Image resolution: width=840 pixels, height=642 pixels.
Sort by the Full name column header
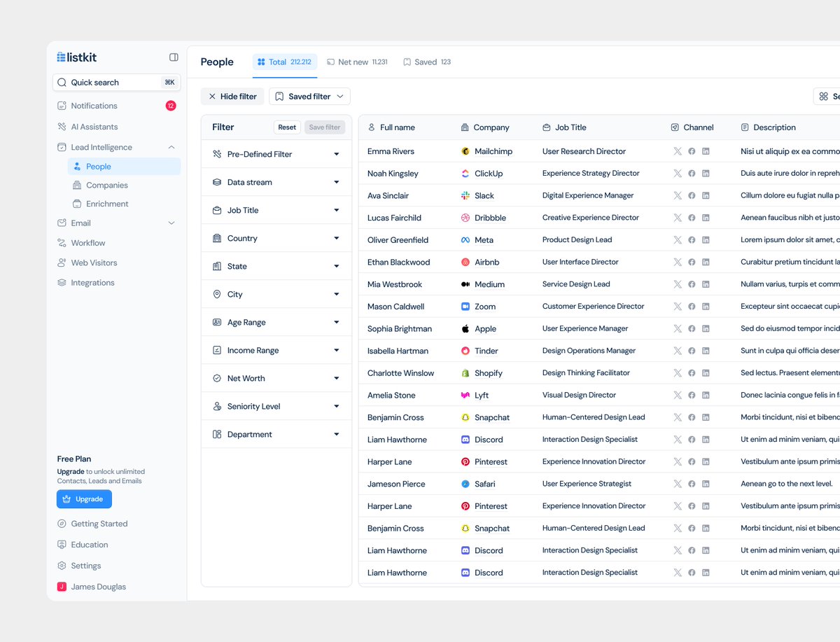pos(391,127)
